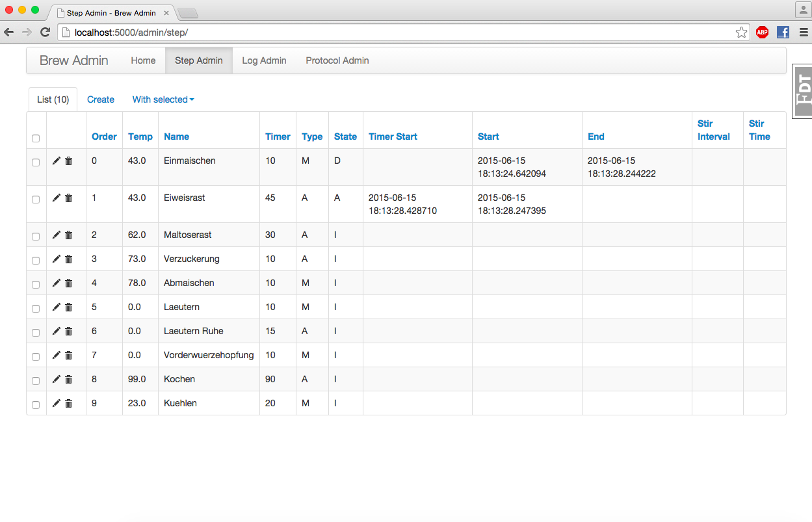Open the Protocol Admin navigation item
This screenshot has width=812, height=522.
pyautogui.click(x=337, y=60)
